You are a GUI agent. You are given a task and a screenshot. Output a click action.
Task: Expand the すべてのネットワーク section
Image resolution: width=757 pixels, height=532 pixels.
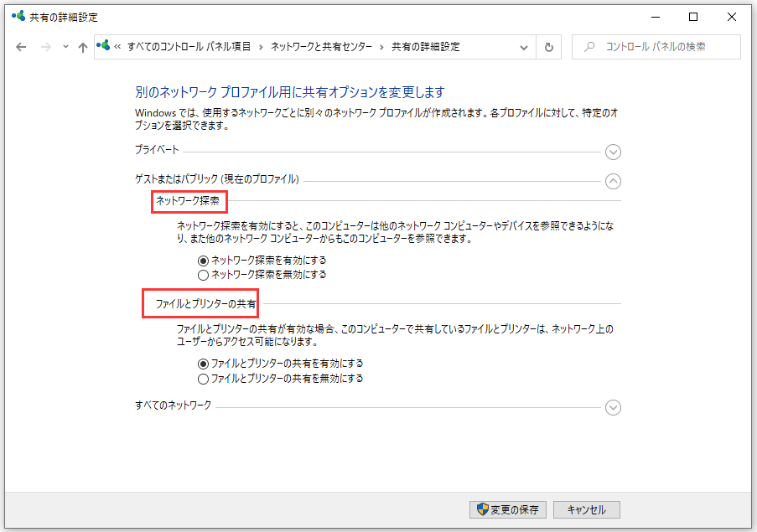[613, 408]
